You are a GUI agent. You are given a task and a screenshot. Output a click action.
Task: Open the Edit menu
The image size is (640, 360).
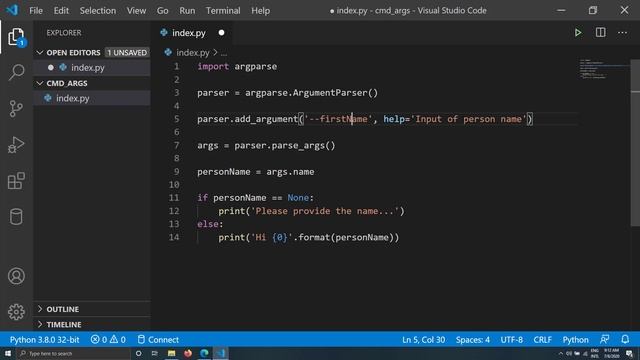tap(61, 10)
